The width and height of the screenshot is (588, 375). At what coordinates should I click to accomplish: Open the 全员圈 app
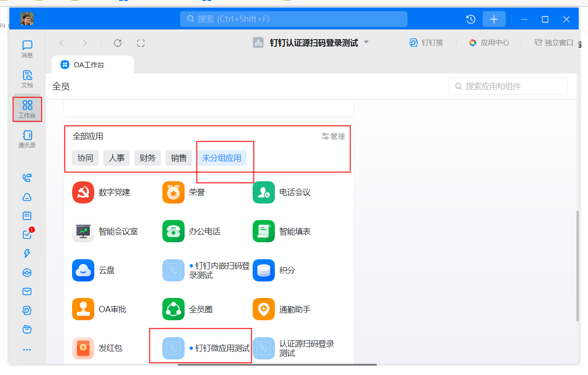pos(188,309)
